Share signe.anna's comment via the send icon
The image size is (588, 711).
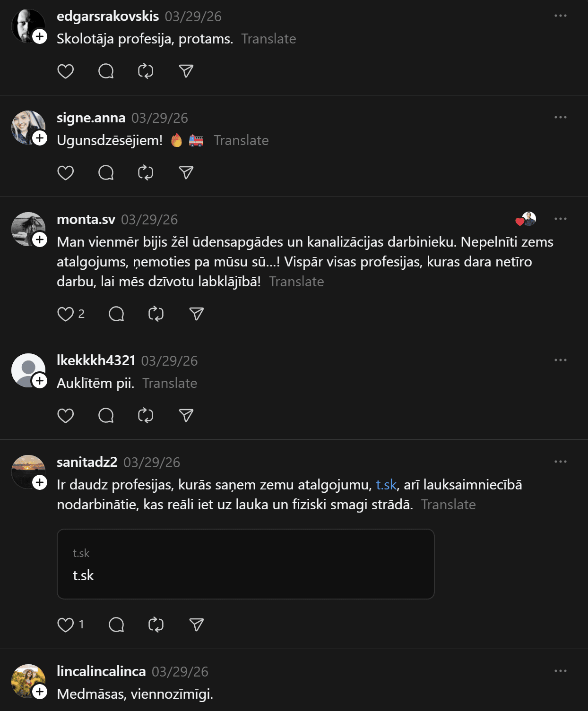(x=186, y=173)
